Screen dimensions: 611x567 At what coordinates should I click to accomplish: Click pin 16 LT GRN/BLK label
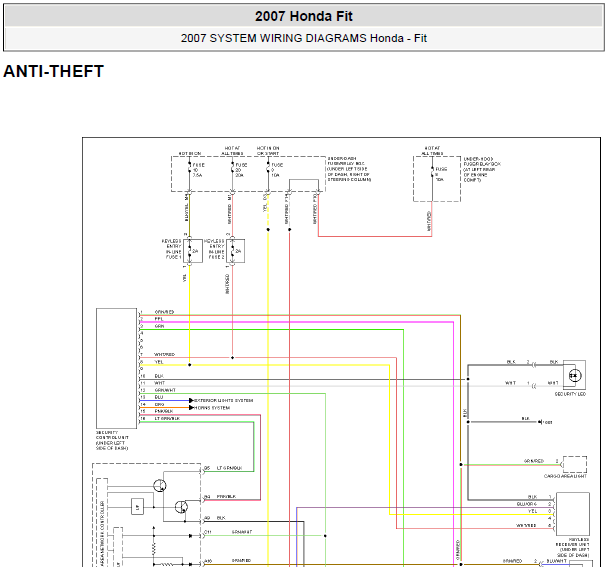coord(167,418)
